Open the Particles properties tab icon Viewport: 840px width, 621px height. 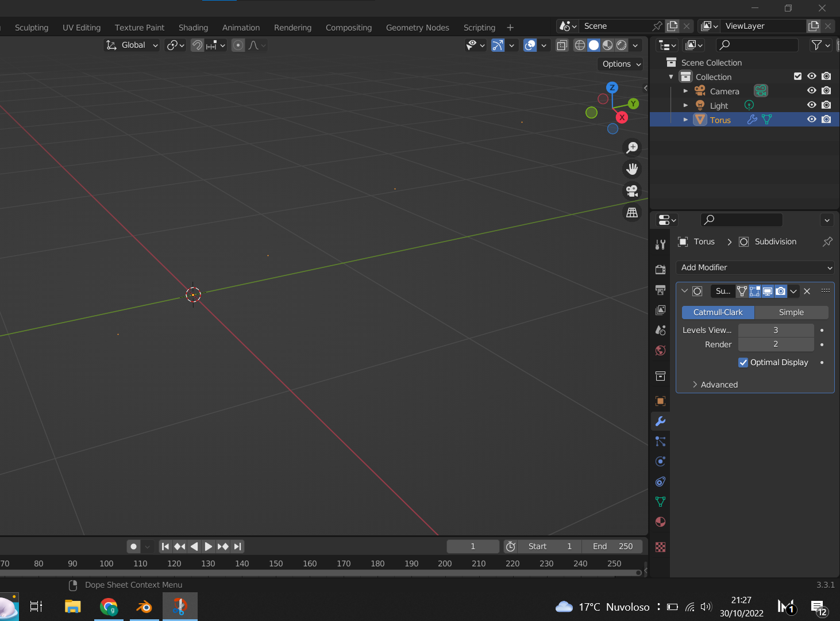coord(661,441)
